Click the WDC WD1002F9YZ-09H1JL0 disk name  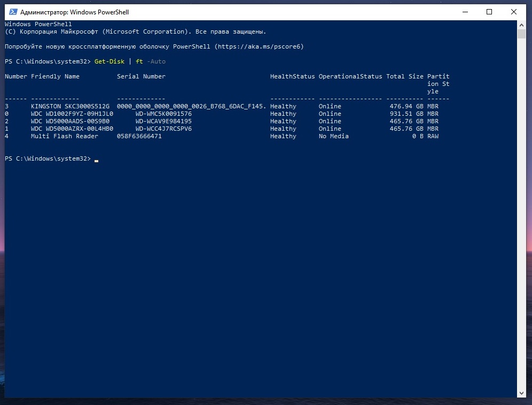[72, 114]
